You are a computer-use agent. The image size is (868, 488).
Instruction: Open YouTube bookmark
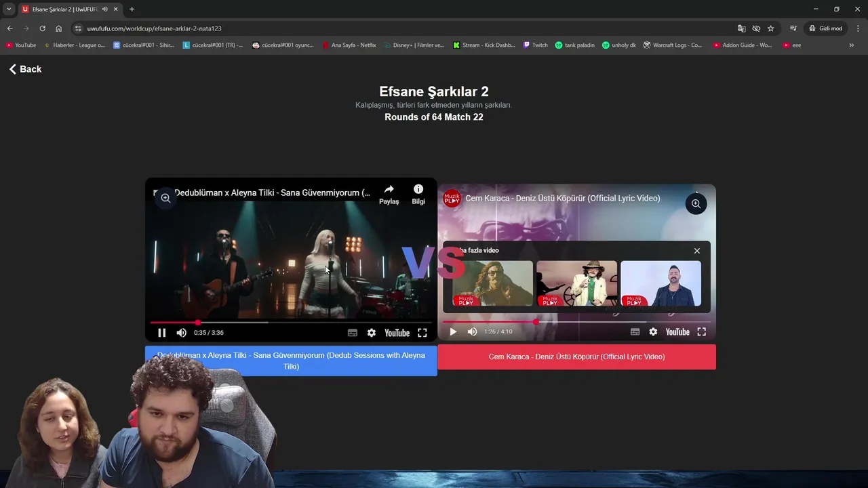[20, 45]
